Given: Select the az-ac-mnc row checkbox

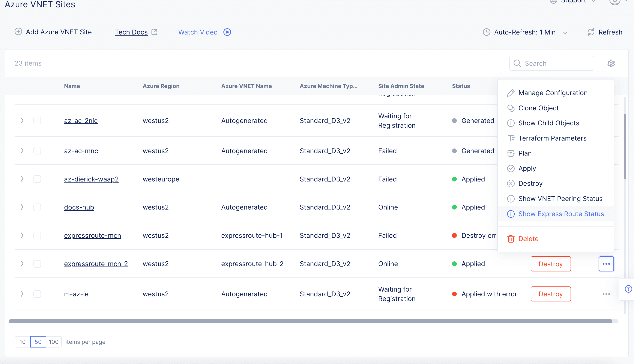Looking at the screenshot, I should (37, 151).
